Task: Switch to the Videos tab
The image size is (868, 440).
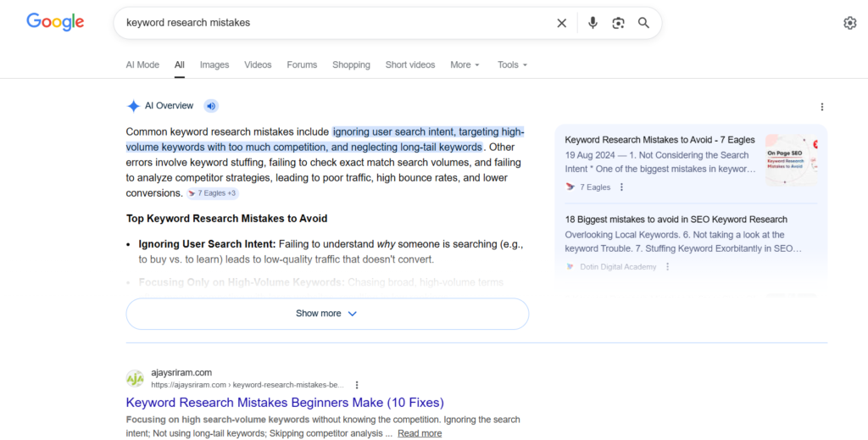Action: coord(258,64)
